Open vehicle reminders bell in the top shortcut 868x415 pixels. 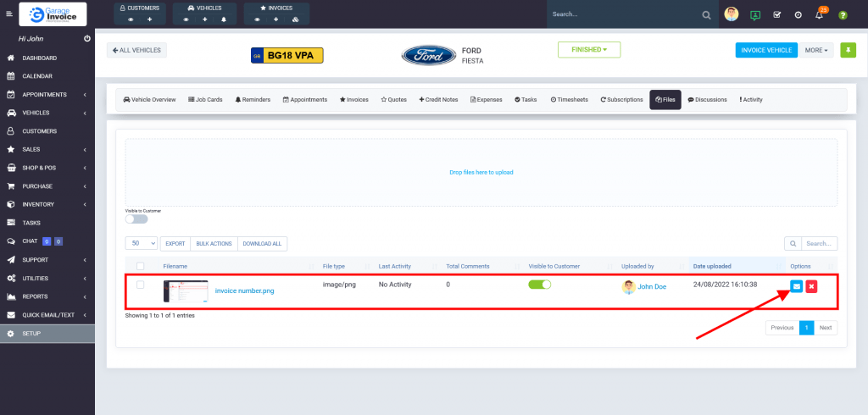point(224,19)
